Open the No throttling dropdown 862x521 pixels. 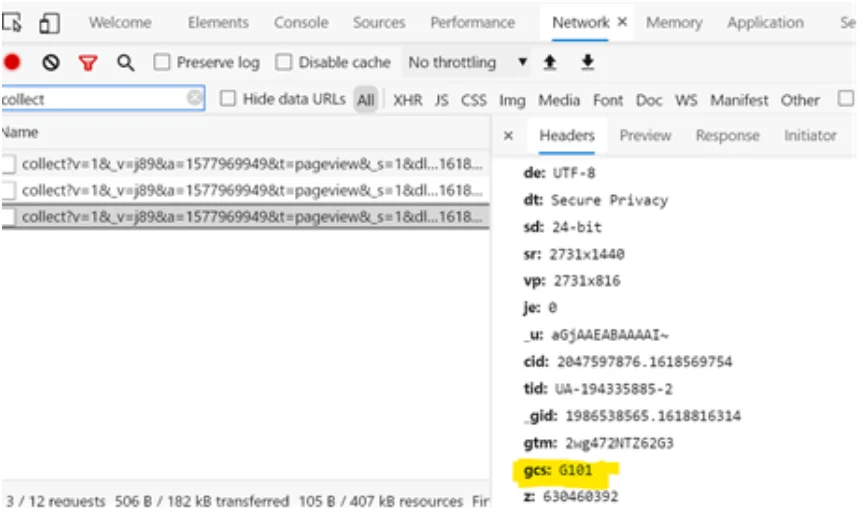point(467,62)
